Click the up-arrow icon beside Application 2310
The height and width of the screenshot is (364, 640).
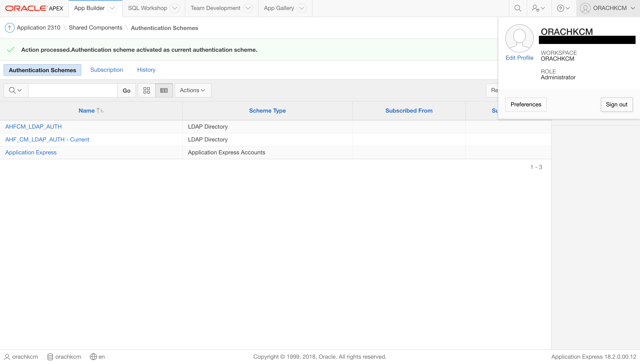click(x=10, y=28)
